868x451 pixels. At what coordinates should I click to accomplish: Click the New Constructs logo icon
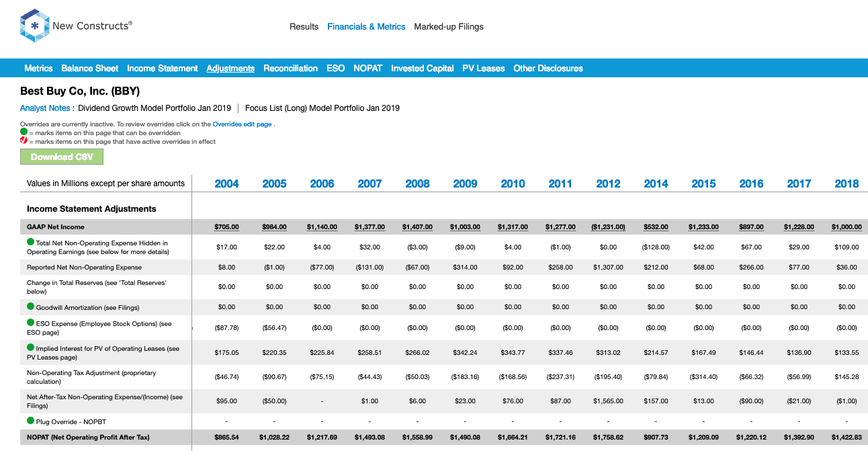(x=35, y=26)
